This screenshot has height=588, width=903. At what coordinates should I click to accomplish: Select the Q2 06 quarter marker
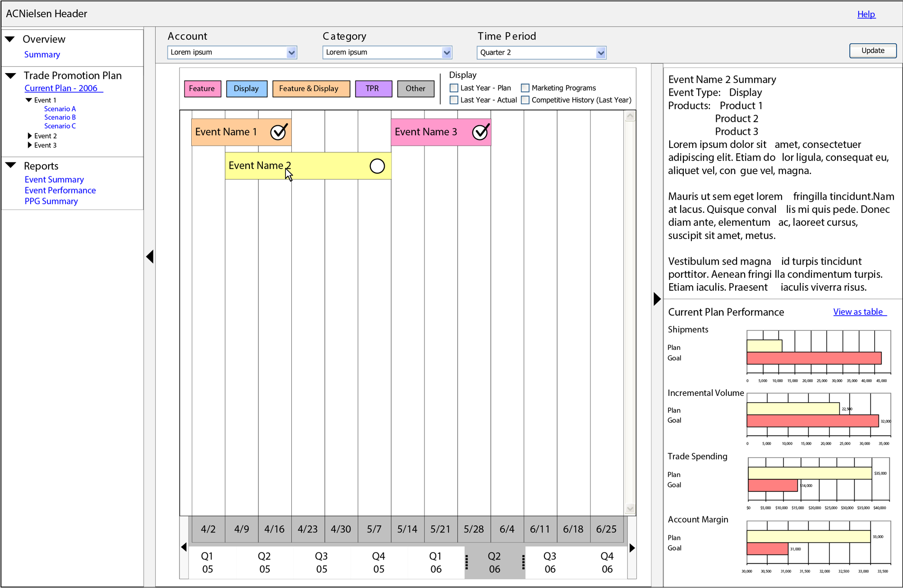coord(494,562)
